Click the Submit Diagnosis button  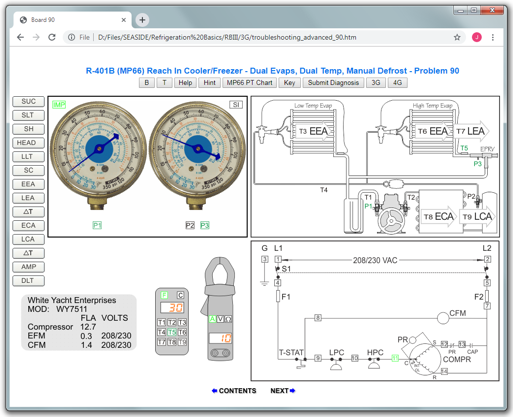tap(333, 83)
